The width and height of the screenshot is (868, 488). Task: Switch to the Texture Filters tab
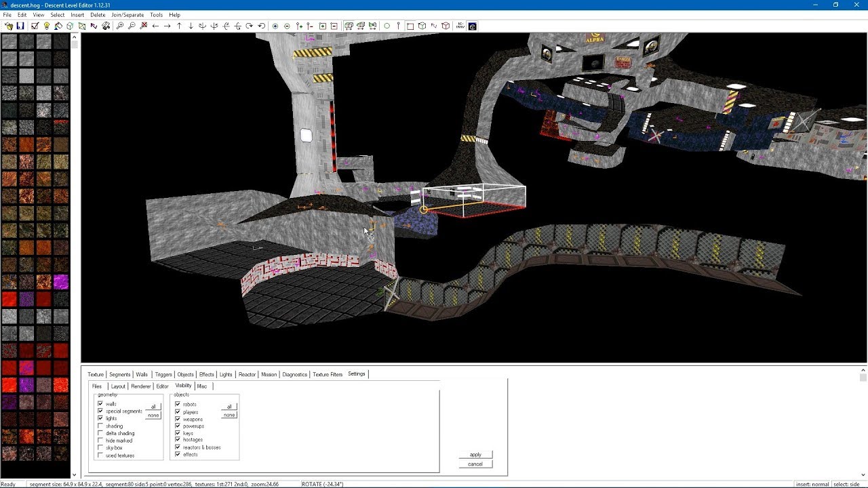[x=328, y=374]
